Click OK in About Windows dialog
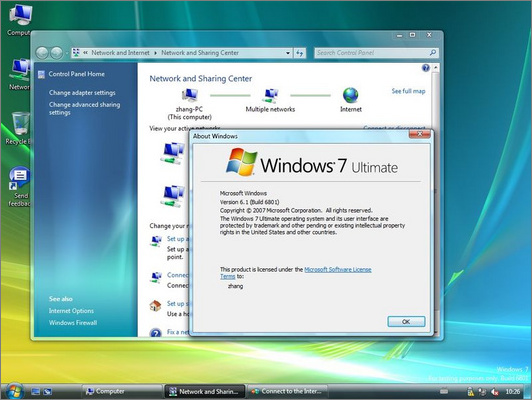The height and width of the screenshot is (400, 532). 406,322
